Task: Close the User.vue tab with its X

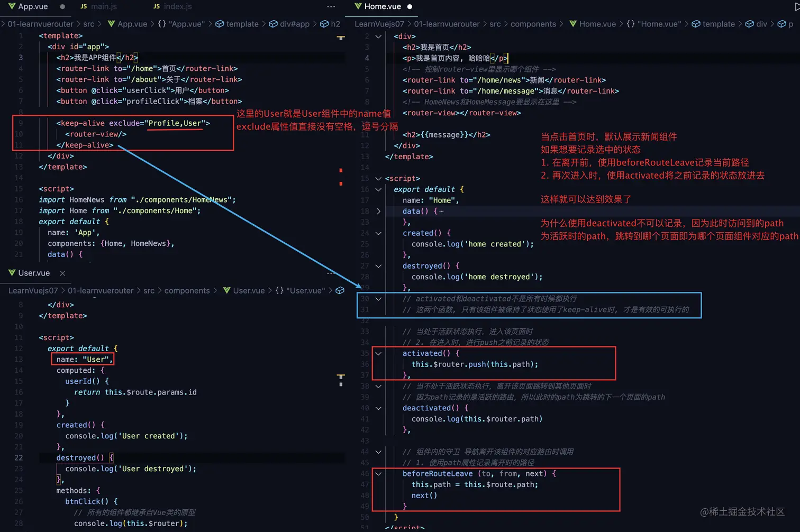Action: [x=62, y=273]
